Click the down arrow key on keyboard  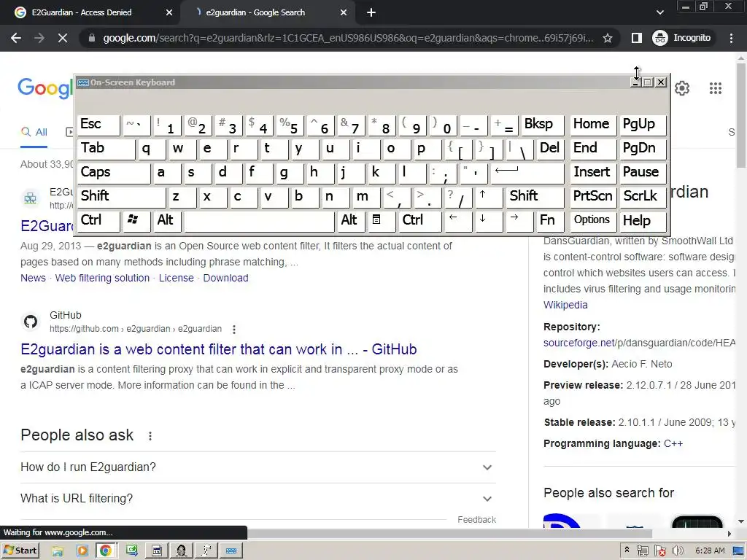pos(488,220)
